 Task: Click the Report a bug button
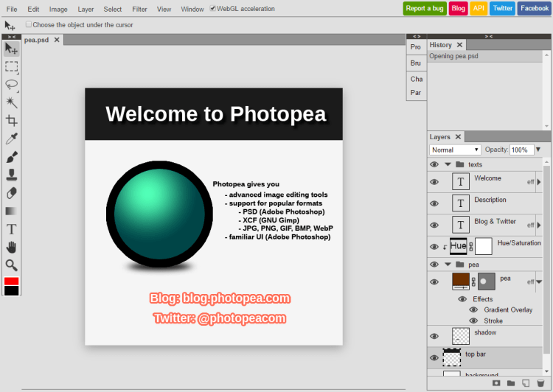(425, 8)
